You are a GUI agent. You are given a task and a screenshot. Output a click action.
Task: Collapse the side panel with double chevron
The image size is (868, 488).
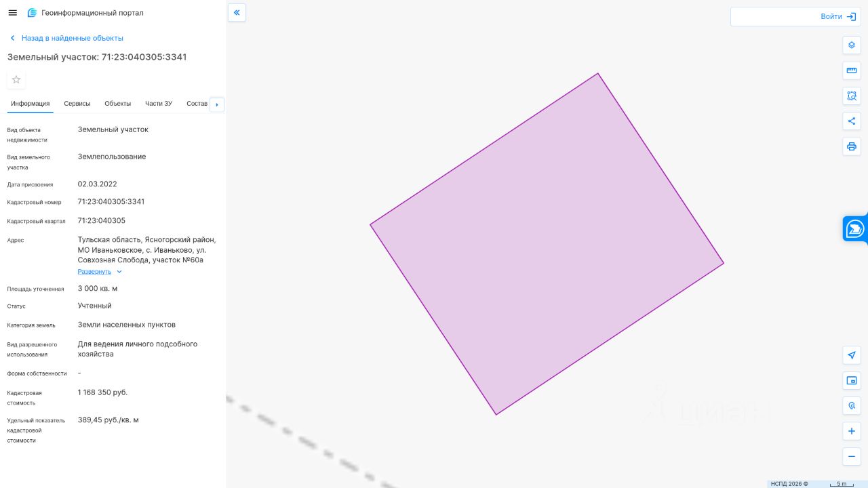pos(237,12)
